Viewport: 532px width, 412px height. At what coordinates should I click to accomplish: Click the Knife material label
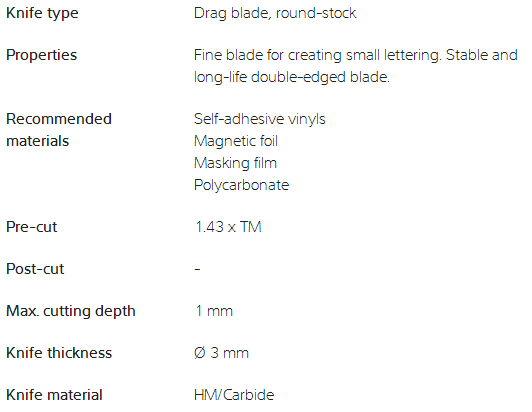[54, 395]
